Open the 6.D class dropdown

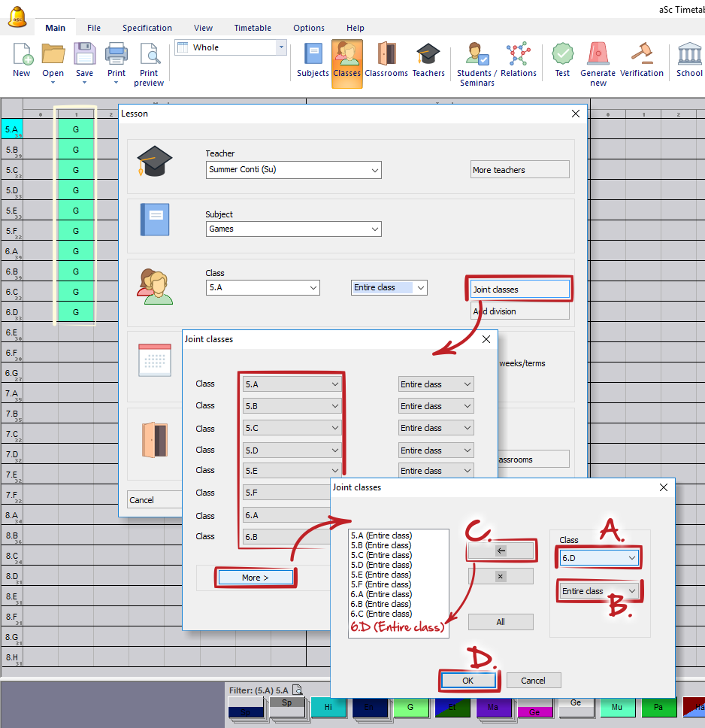click(x=599, y=558)
